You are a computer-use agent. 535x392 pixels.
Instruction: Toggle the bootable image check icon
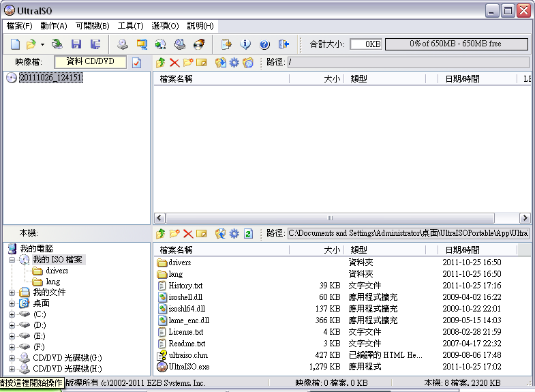(x=136, y=63)
